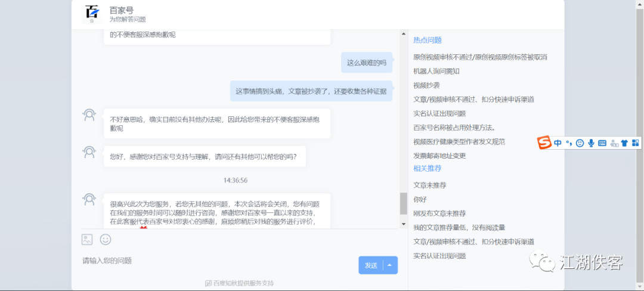Click agent avatar beside 很高兴此次为您服务 message
644x291 pixels.
pos(89,200)
